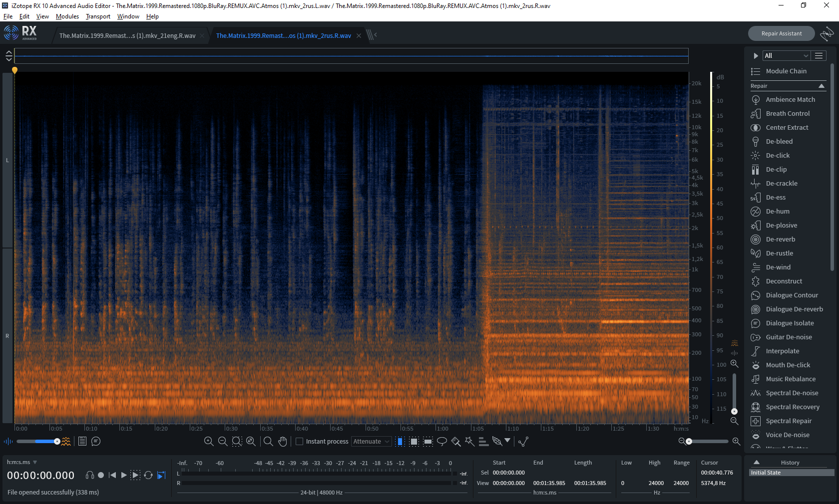Arm the record button
839x504 pixels.
101,476
